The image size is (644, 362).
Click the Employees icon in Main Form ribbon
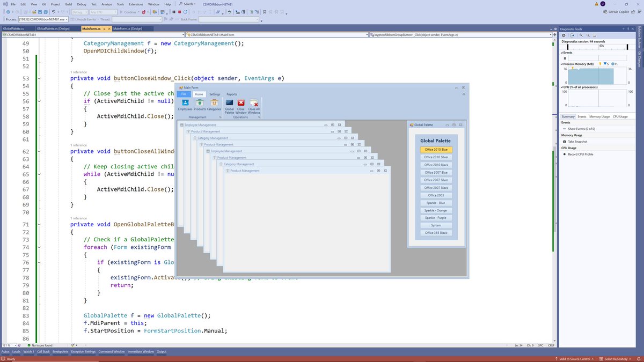click(x=185, y=102)
